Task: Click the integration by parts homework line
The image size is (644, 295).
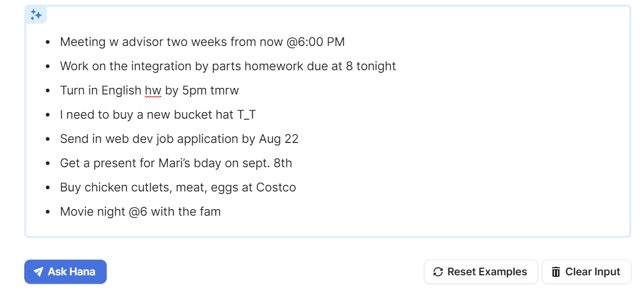Action: (x=228, y=66)
